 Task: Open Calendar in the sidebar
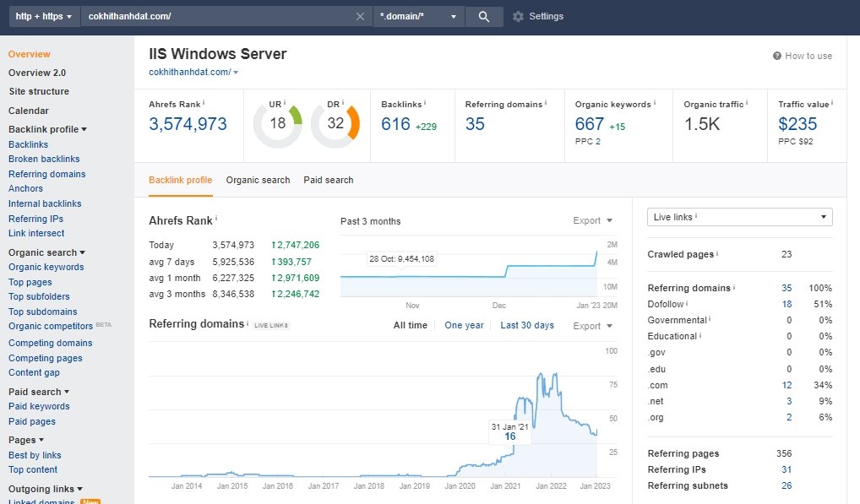tap(29, 111)
